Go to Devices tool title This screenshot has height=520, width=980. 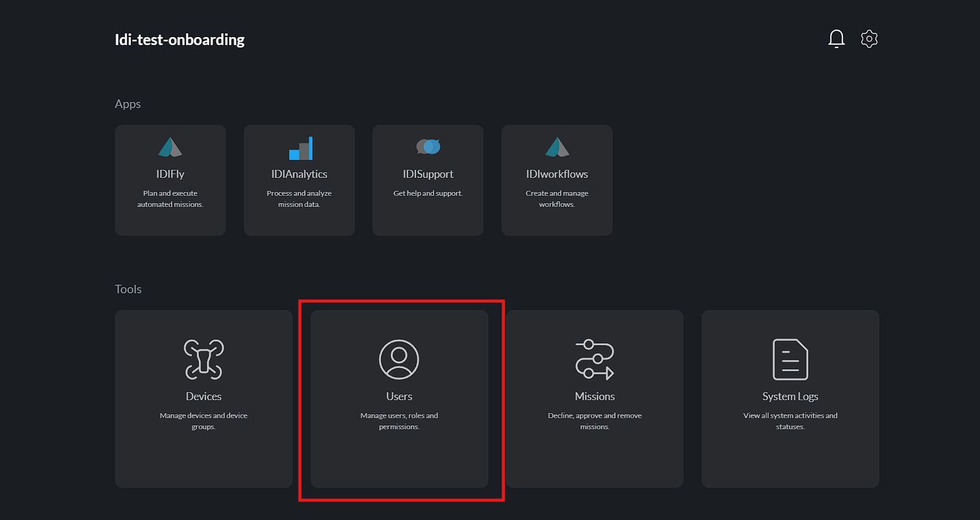click(204, 396)
